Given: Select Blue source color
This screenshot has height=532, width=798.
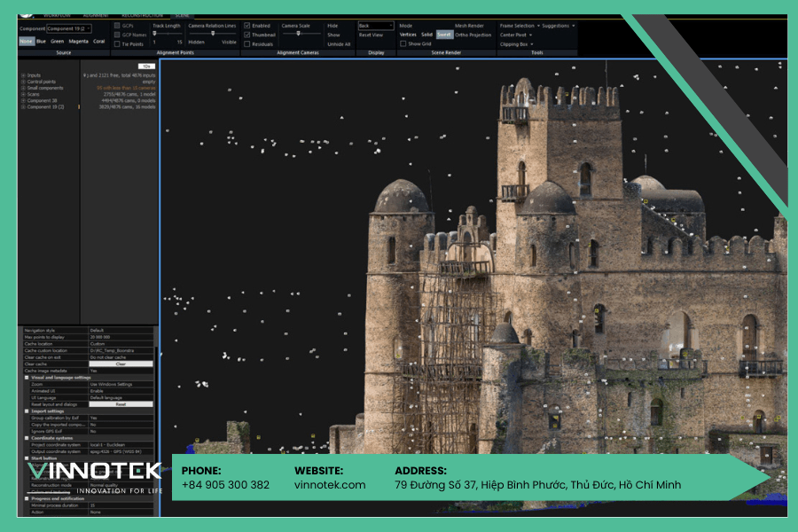Looking at the screenshot, I should click(41, 42).
